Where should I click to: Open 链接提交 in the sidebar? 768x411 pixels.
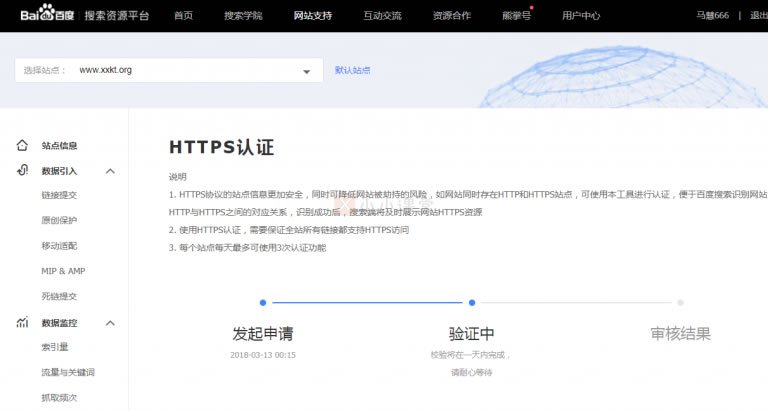pyautogui.click(x=59, y=196)
